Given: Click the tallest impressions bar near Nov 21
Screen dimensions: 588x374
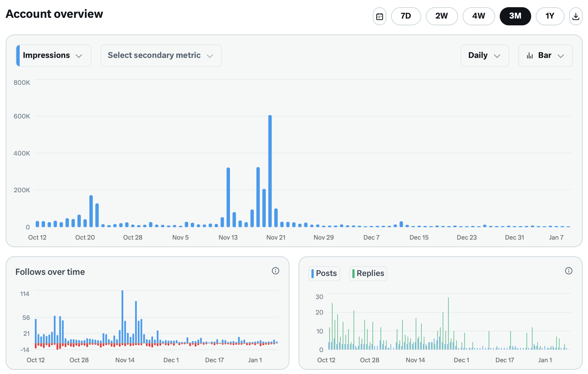Looking at the screenshot, I should pyautogui.click(x=270, y=170).
